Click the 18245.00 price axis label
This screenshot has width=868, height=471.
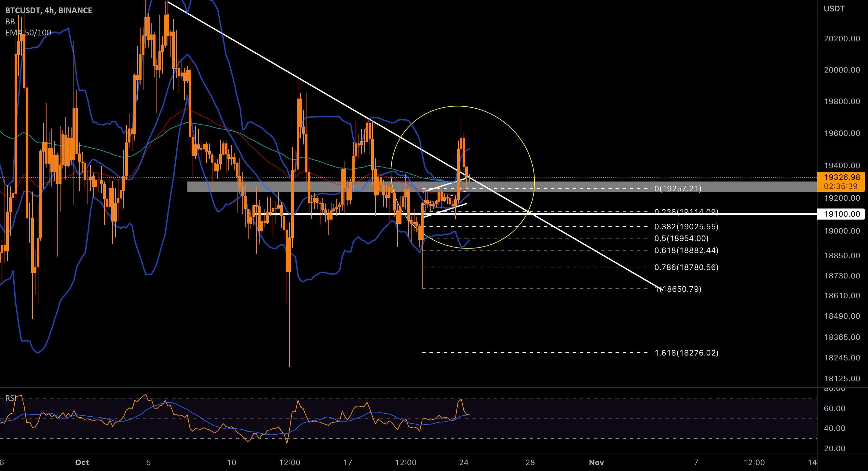842,358
